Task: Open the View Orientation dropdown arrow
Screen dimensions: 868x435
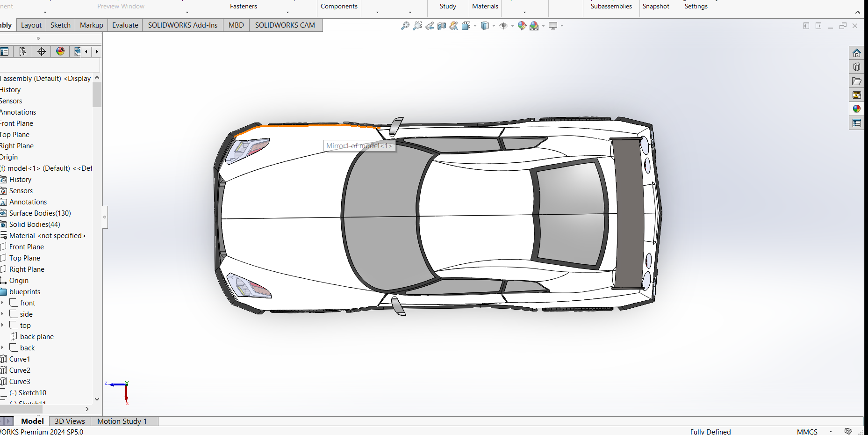Action: click(475, 26)
